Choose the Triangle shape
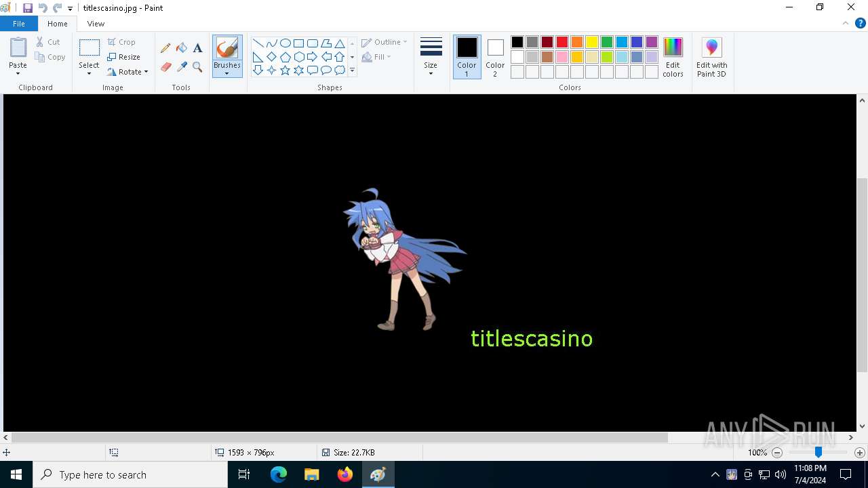Image resolution: width=868 pixels, height=488 pixels. tap(340, 43)
